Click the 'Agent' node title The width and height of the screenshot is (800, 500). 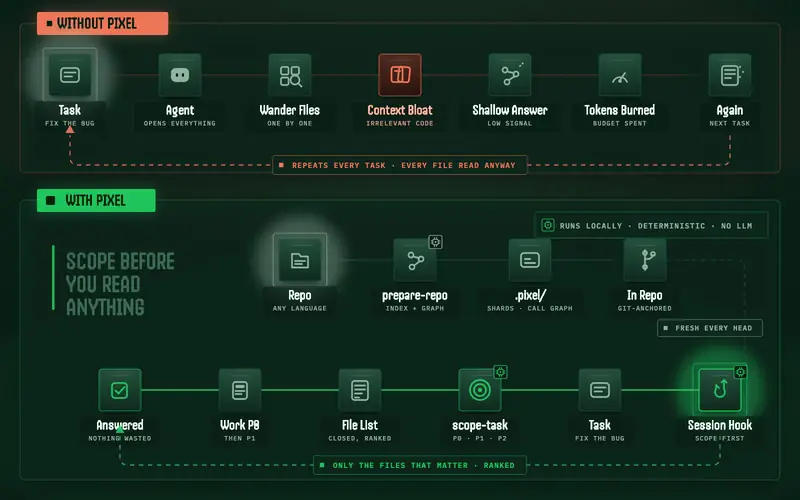click(x=180, y=110)
